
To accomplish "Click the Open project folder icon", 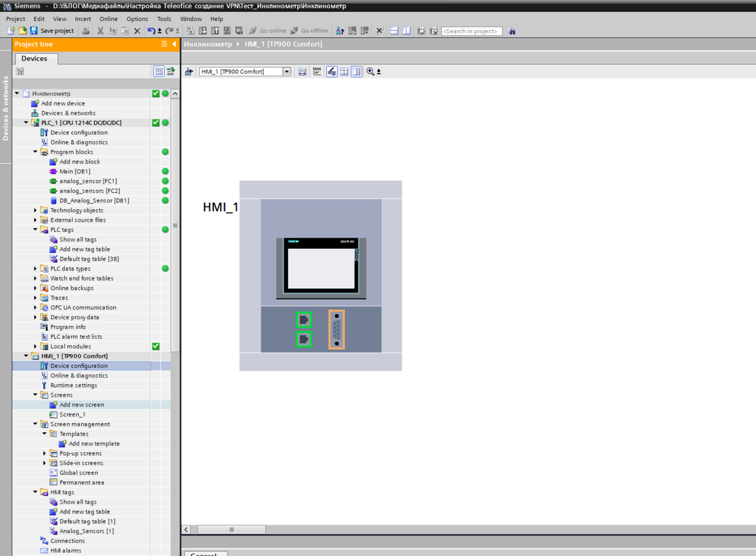I will click(x=22, y=30).
